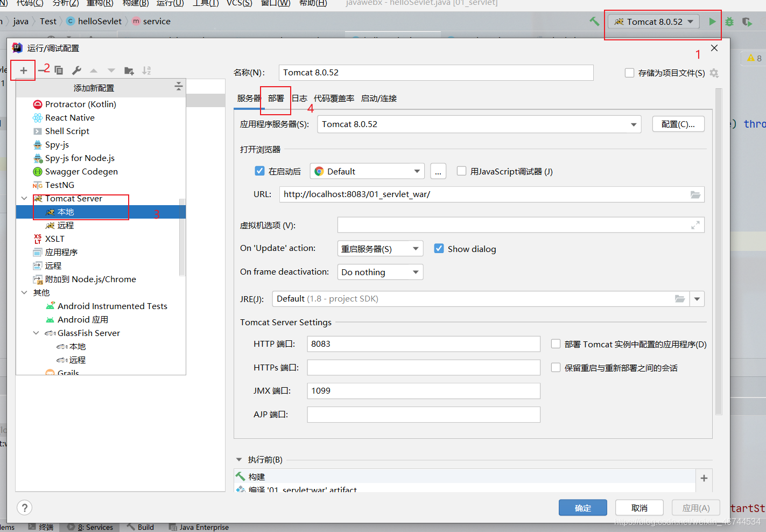Viewport: 766px width, 532px height.
Task: Open the VCS menu in the menu bar
Action: (x=239, y=3)
